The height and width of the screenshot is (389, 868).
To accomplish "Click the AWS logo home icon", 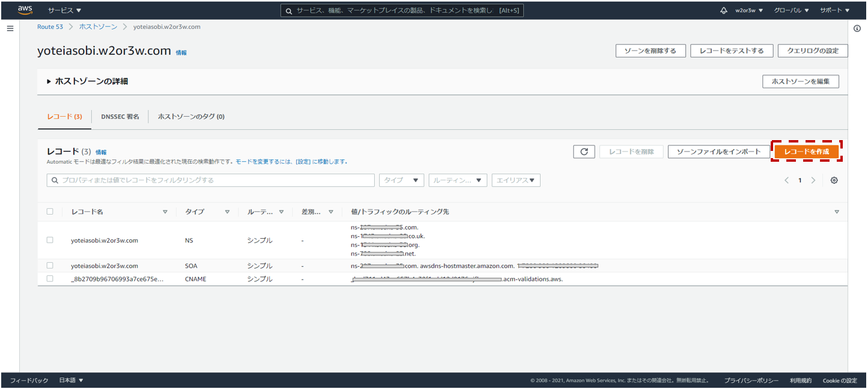I will pyautogui.click(x=25, y=10).
